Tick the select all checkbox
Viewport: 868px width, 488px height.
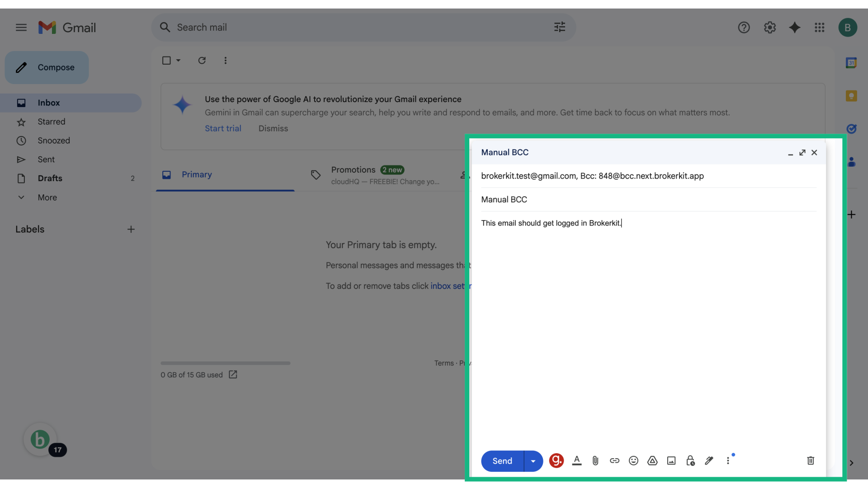point(166,60)
